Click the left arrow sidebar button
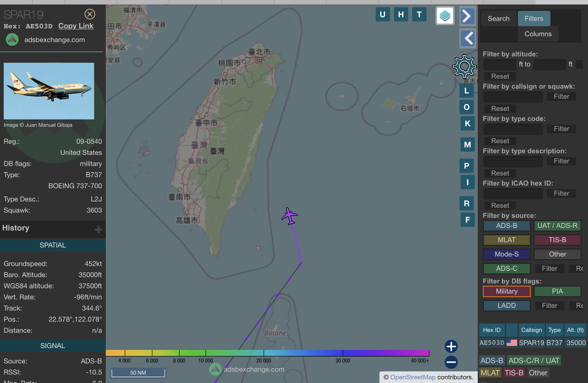This screenshot has height=383, width=588. pyautogui.click(x=467, y=38)
